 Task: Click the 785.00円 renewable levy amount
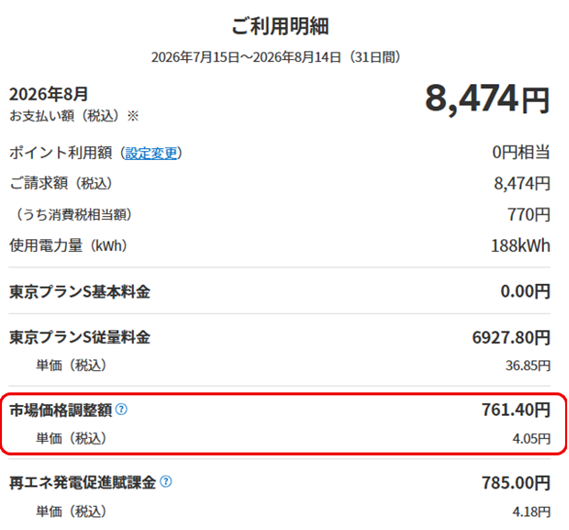coord(516,483)
